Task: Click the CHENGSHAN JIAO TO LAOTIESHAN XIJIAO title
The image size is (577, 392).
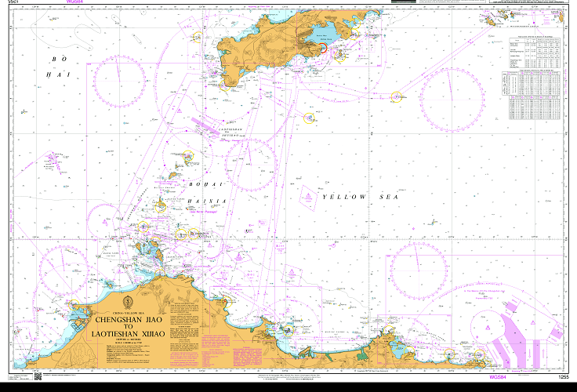Action: click(129, 327)
